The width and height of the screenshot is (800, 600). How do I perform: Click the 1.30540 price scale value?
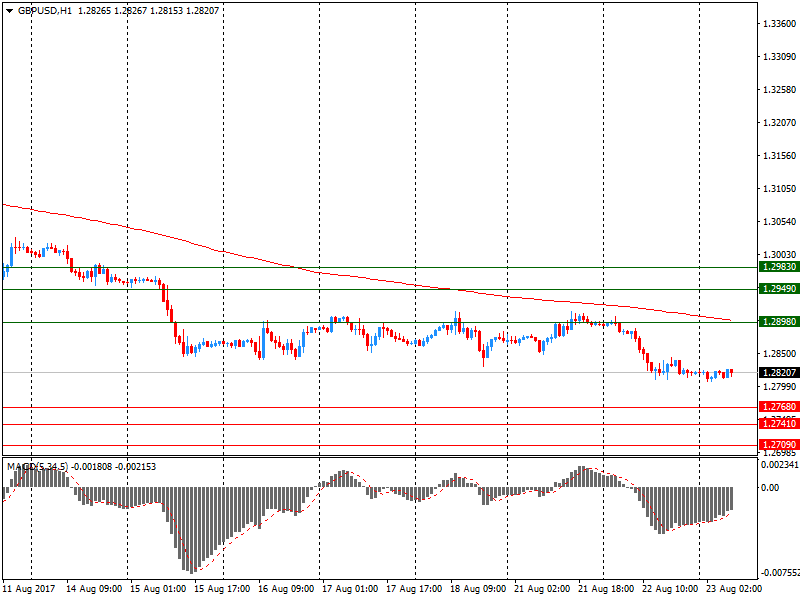coord(779,221)
